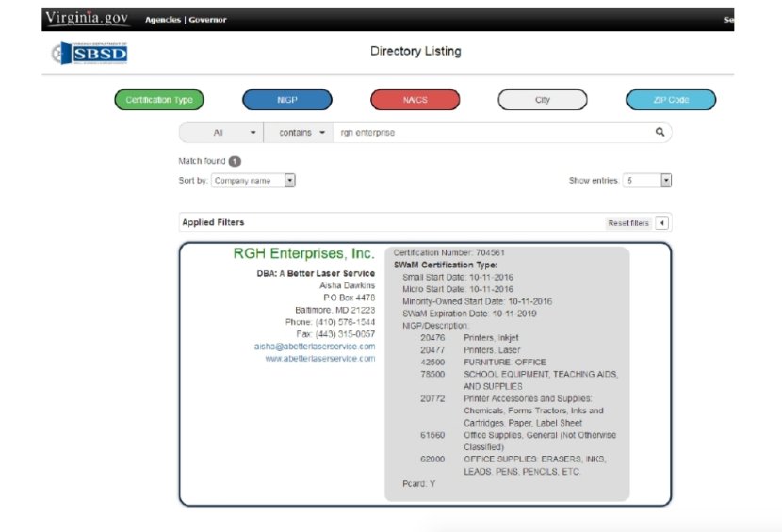Click Reset filters button
This screenshot has width=782, height=532.
click(x=628, y=223)
